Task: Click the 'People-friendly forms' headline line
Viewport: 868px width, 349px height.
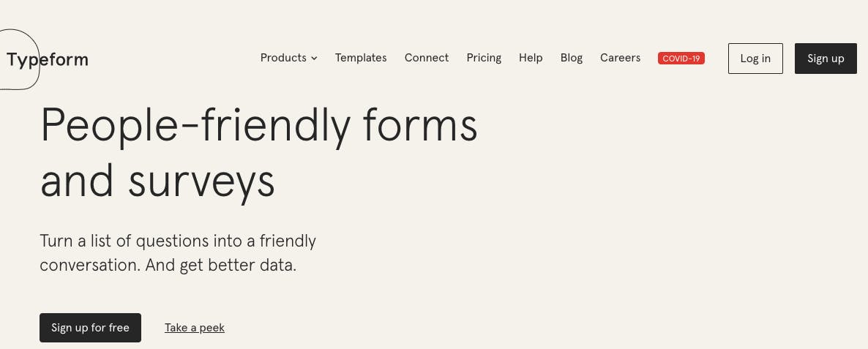Action: coord(258,127)
